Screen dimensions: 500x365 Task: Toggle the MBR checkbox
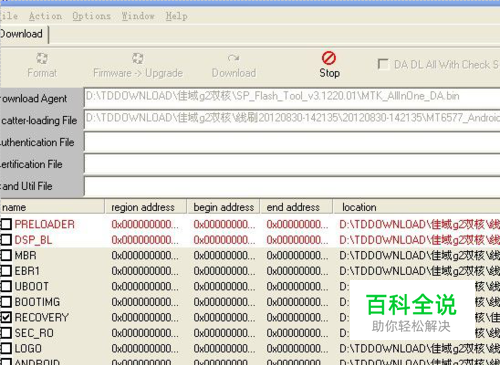(6, 255)
